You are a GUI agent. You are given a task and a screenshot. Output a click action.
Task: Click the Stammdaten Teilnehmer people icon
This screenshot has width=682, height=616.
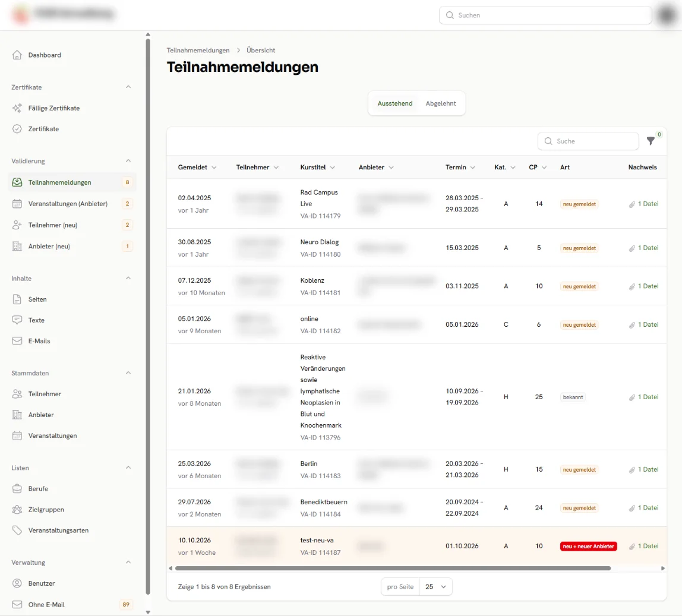[x=17, y=394]
